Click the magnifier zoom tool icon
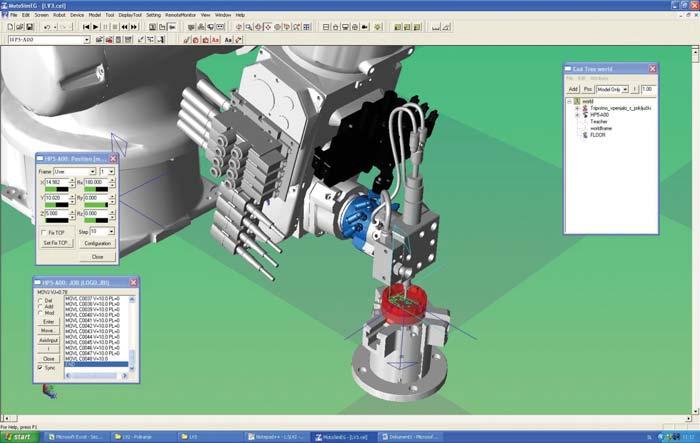This screenshot has height=443, width=700. 249,27
